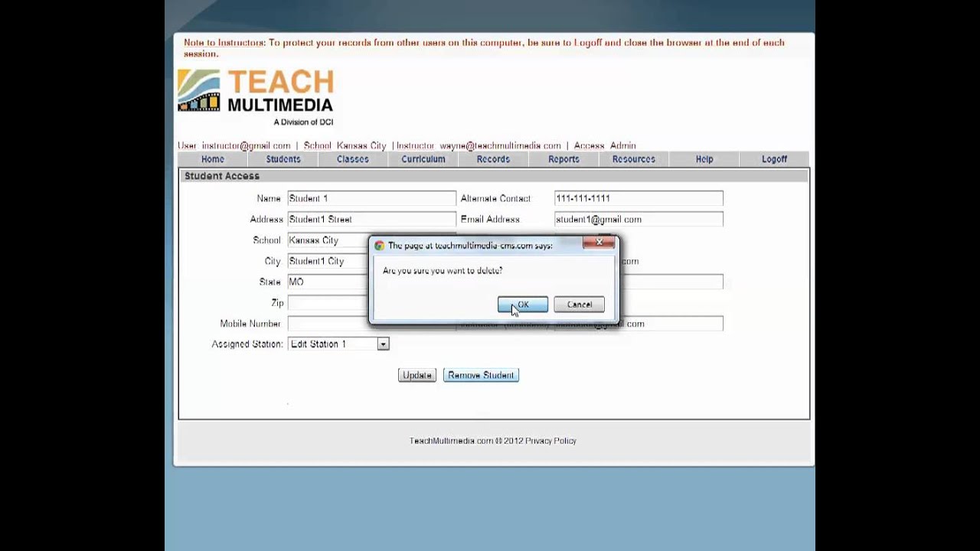Cancel the delete confirmation dialog
The image size is (980, 551).
tap(579, 305)
